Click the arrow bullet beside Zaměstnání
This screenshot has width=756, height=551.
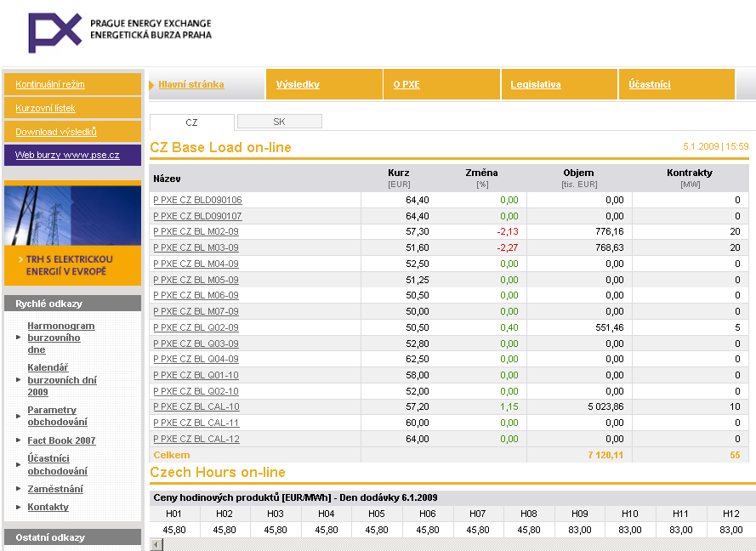19,489
